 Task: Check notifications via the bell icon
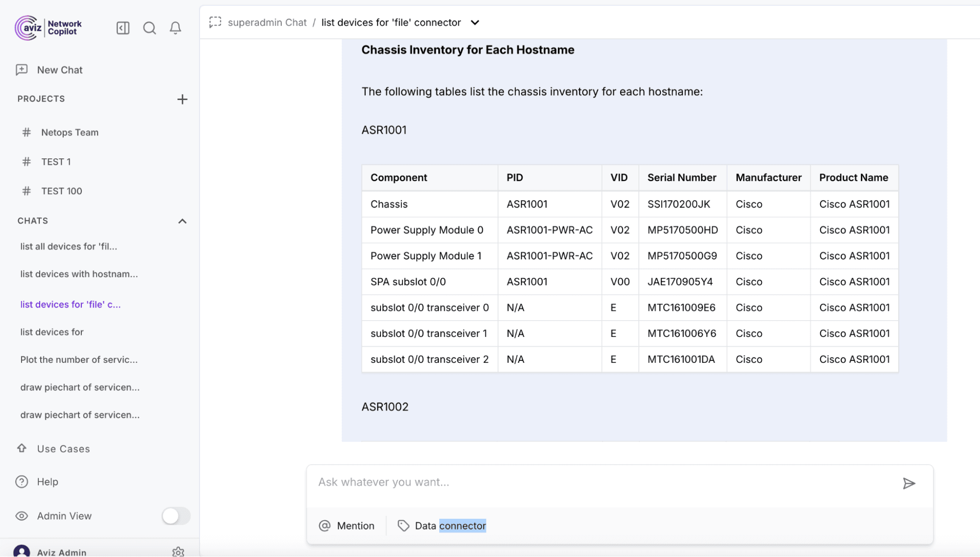click(x=176, y=28)
